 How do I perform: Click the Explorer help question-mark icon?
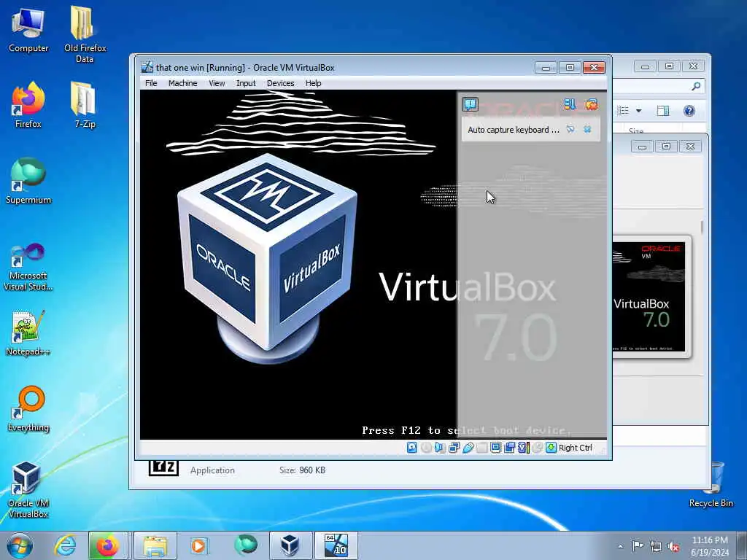point(689,111)
